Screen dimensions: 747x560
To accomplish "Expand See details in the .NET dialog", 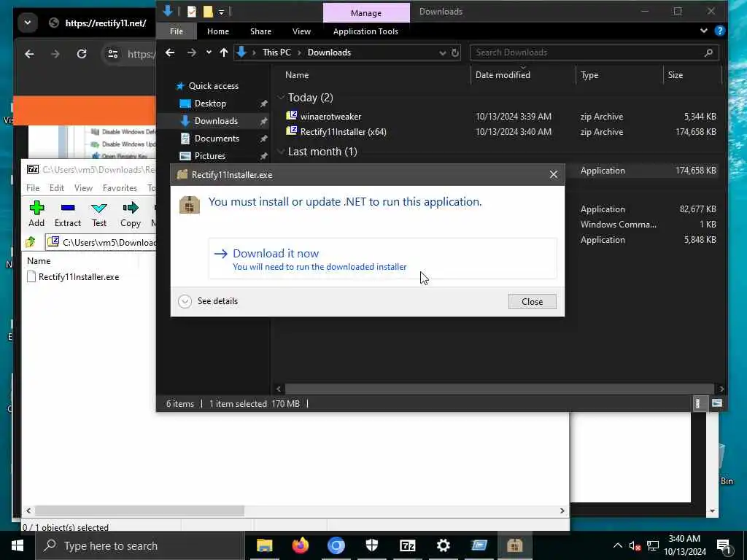I will pos(208,301).
